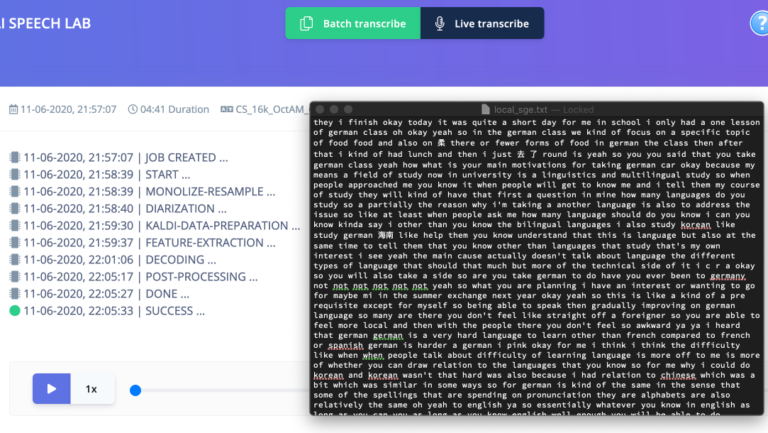Click the underlined word 'chinese' in transcript
The image size is (768, 433).
(678, 375)
